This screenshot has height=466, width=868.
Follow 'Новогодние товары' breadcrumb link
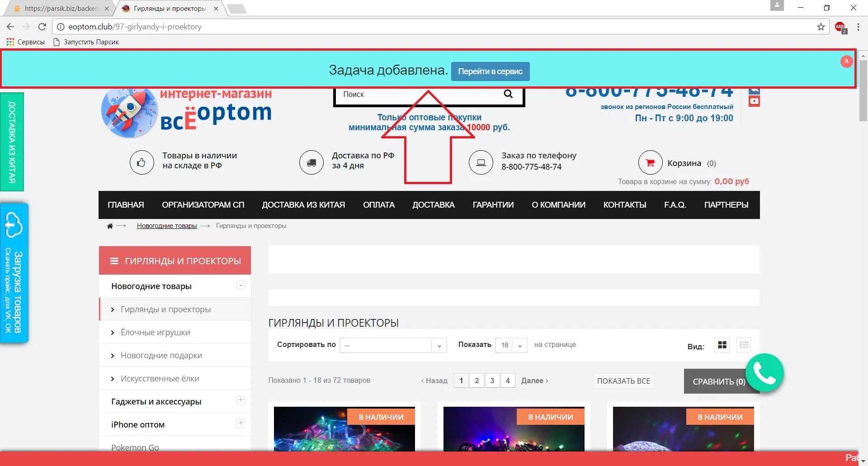(x=167, y=226)
